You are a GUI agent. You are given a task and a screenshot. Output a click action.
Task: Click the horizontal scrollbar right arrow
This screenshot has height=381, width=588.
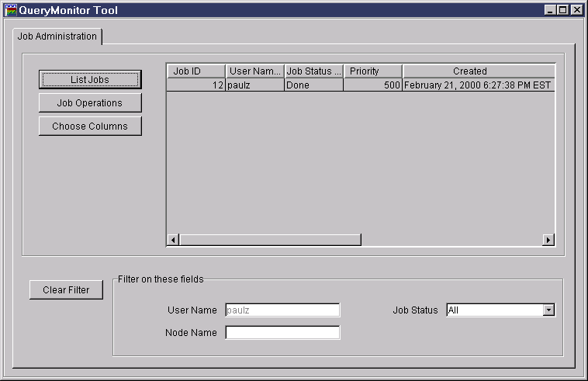[548, 240]
